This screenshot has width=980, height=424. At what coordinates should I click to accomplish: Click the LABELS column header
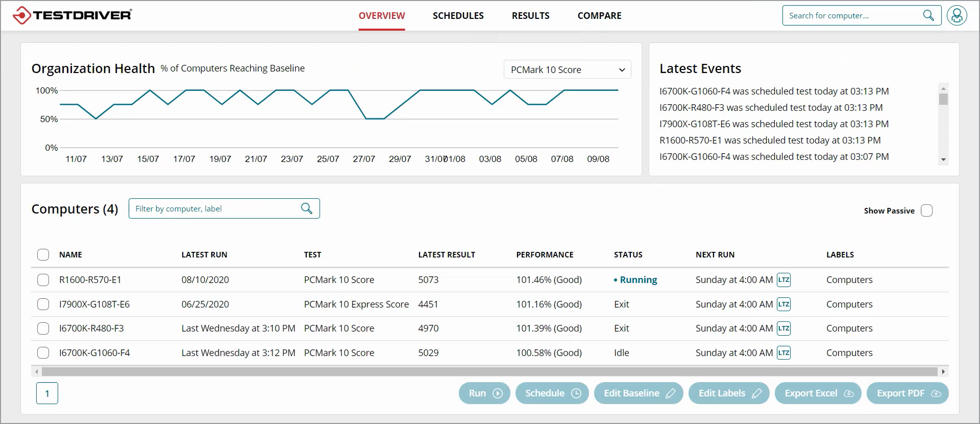[840, 254]
